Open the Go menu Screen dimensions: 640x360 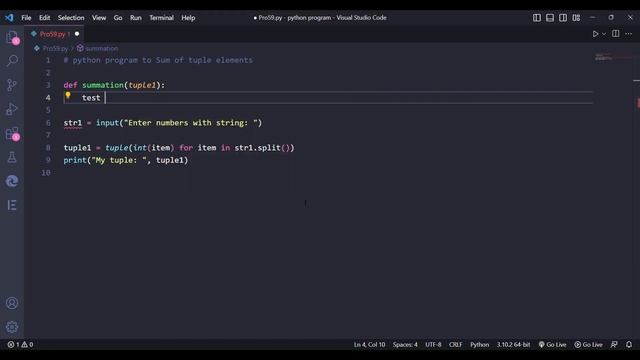point(118,18)
